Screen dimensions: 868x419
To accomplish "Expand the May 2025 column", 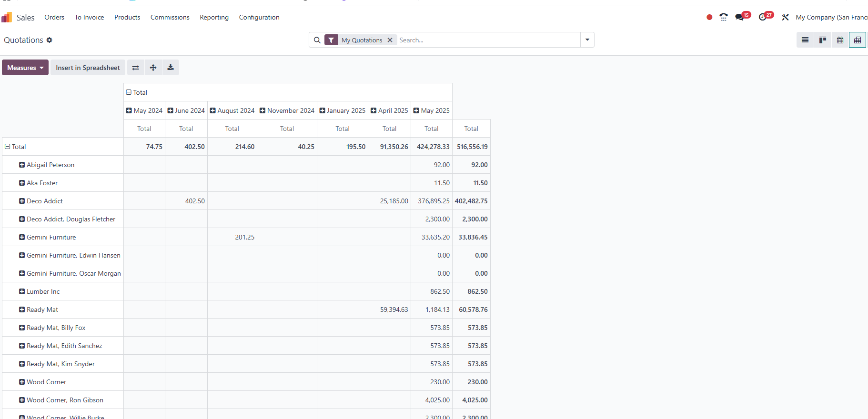I will [416, 110].
